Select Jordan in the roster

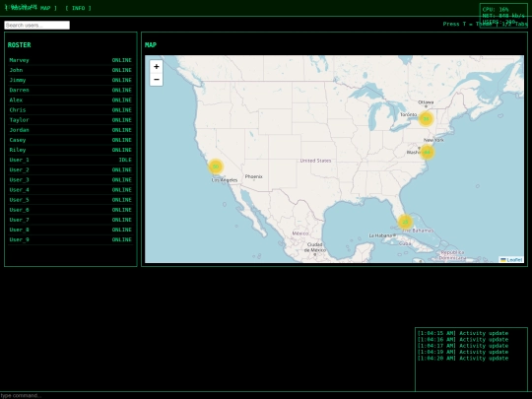71,130
